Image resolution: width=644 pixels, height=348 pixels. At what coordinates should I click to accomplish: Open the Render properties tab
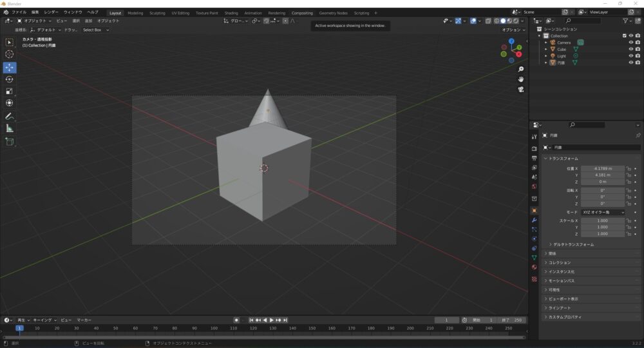[535, 148]
